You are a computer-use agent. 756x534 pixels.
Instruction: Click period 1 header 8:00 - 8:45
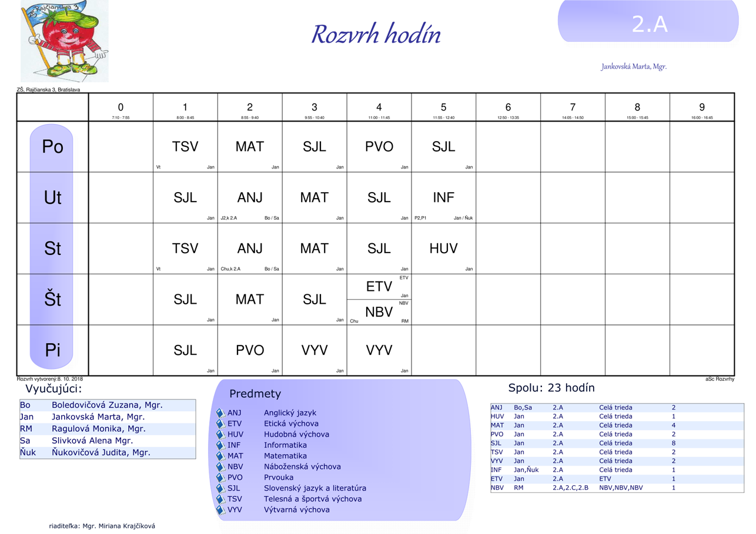(x=185, y=108)
